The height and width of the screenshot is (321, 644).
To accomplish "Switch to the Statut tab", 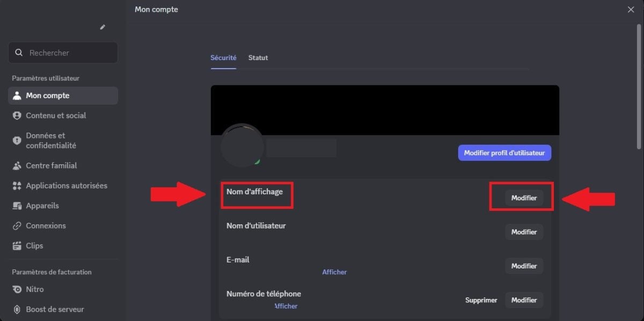I will coord(258,57).
